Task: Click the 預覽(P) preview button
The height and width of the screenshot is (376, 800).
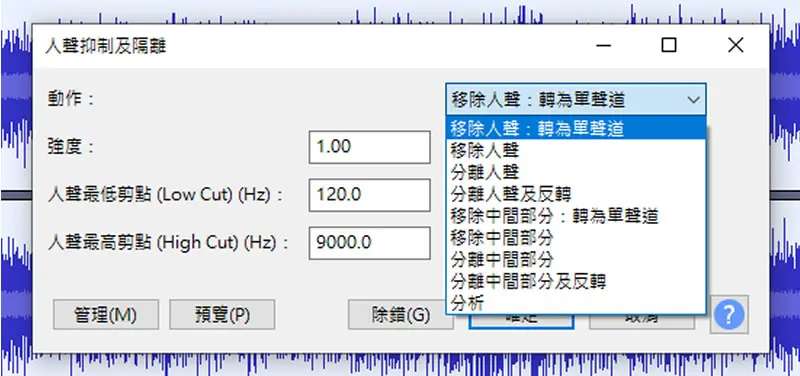Action: click(x=222, y=315)
